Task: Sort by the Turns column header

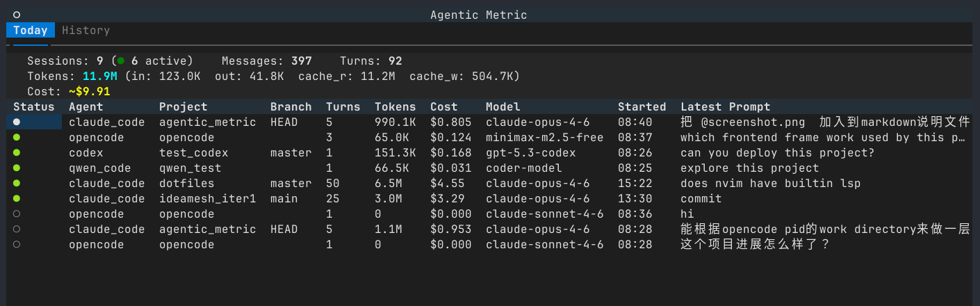Action: (343, 106)
